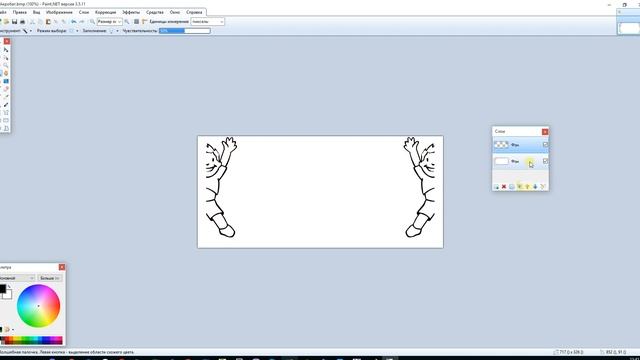This screenshot has width=640, height=360.
Task: Save the image with the floppy disk icon
Action: click(x=14, y=22)
